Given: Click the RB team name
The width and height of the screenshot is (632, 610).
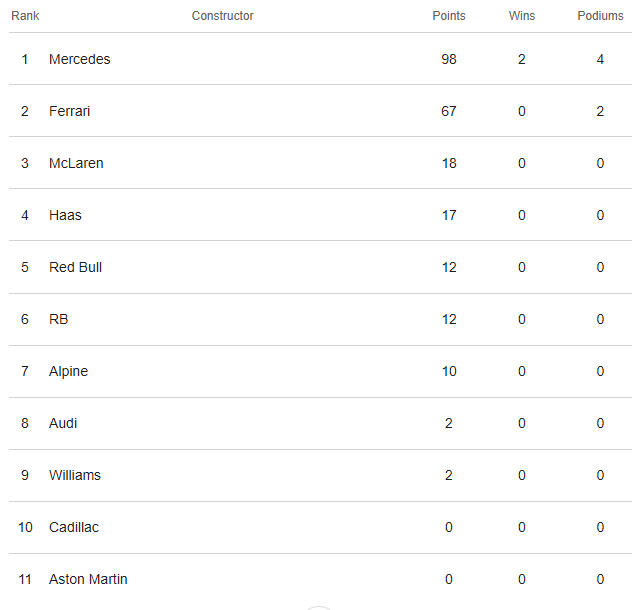Looking at the screenshot, I should pos(59,319).
